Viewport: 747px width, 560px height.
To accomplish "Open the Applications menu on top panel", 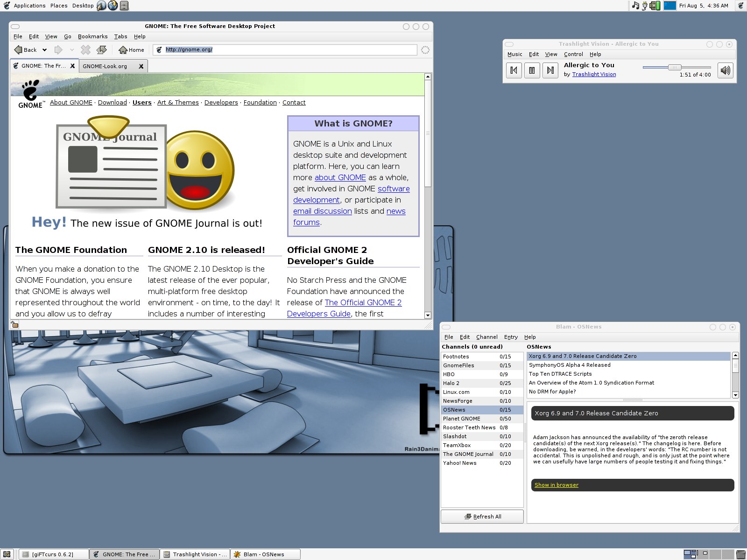I will [x=29, y=6].
